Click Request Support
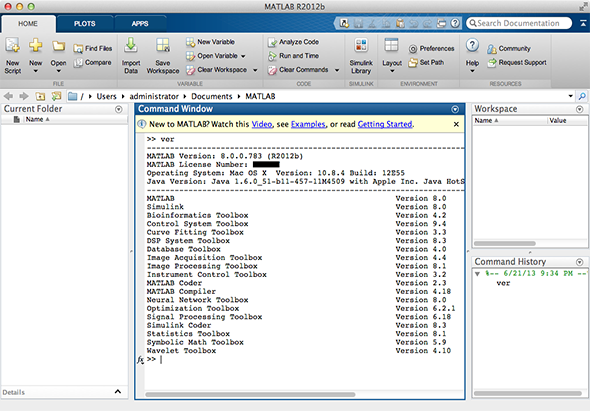 [517, 62]
